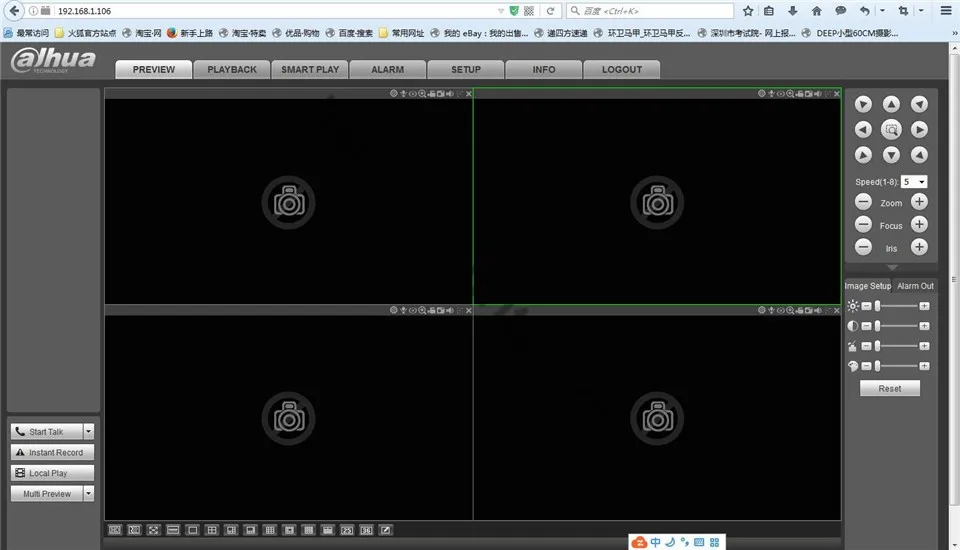The height and width of the screenshot is (550, 960).
Task: Toggle audio in top-right video window
Action: [818, 94]
